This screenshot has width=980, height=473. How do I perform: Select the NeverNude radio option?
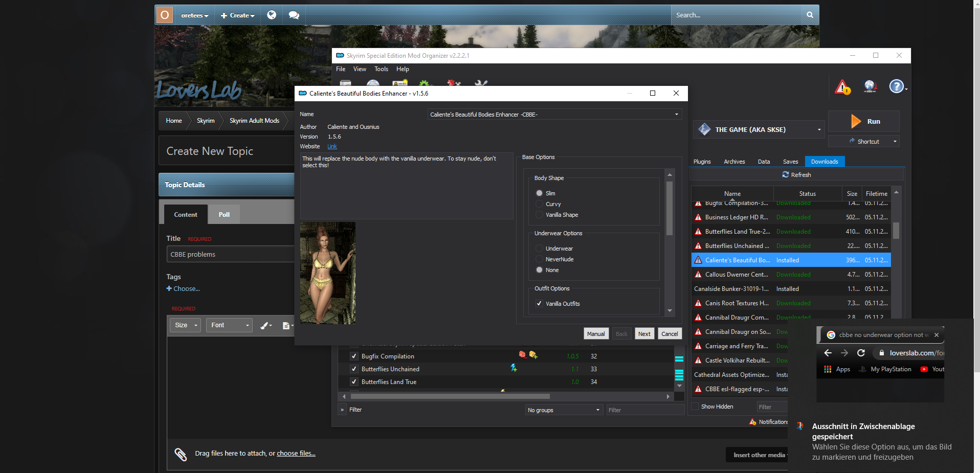539,259
